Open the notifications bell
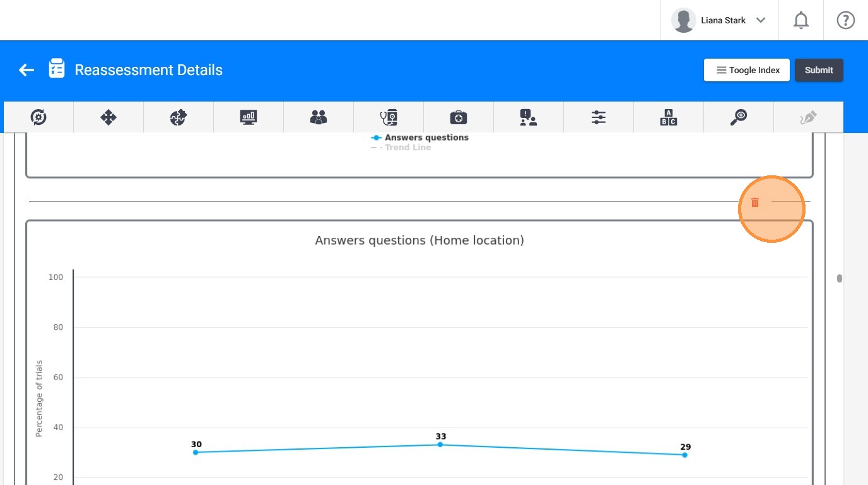The width and height of the screenshot is (868, 485). click(x=801, y=21)
